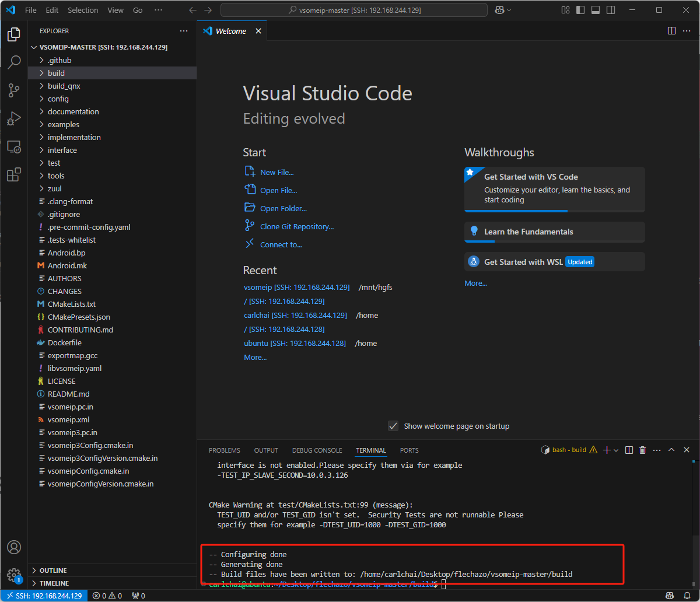Image resolution: width=700 pixels, height=602 pixels.
Task: Open the Selection menu
Action: (83, 10)
